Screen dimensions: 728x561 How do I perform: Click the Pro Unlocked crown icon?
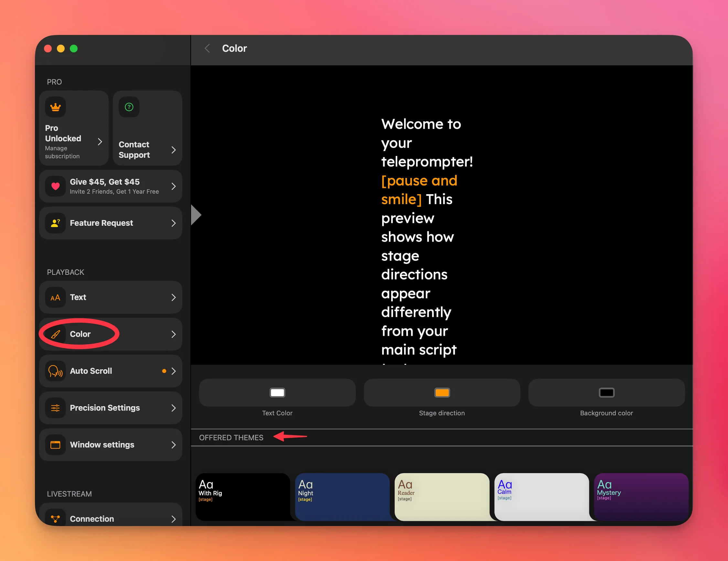click(x=55, y=107)
